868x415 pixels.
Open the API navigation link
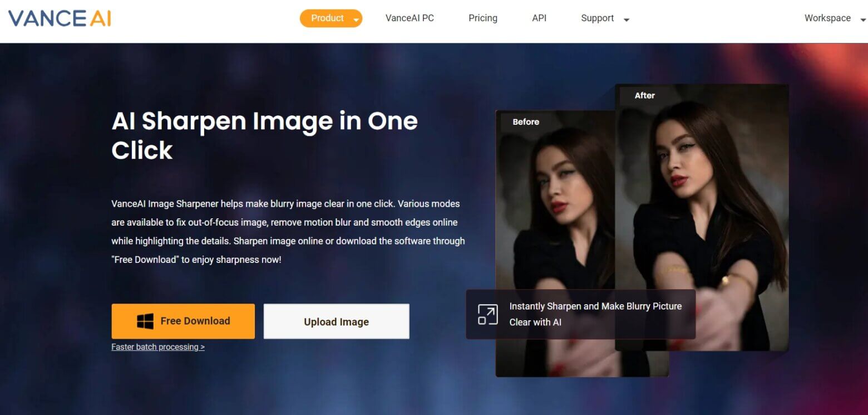tap(539, 18)
